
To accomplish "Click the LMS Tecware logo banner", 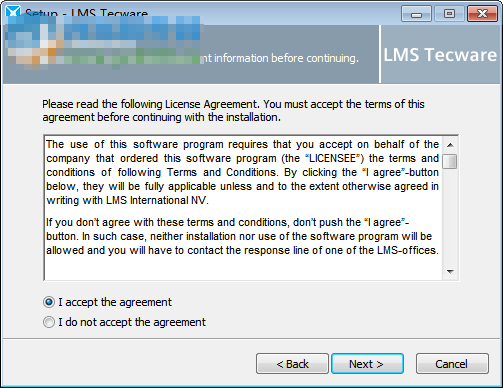I will pyautogui.click(x=440, y=55).
